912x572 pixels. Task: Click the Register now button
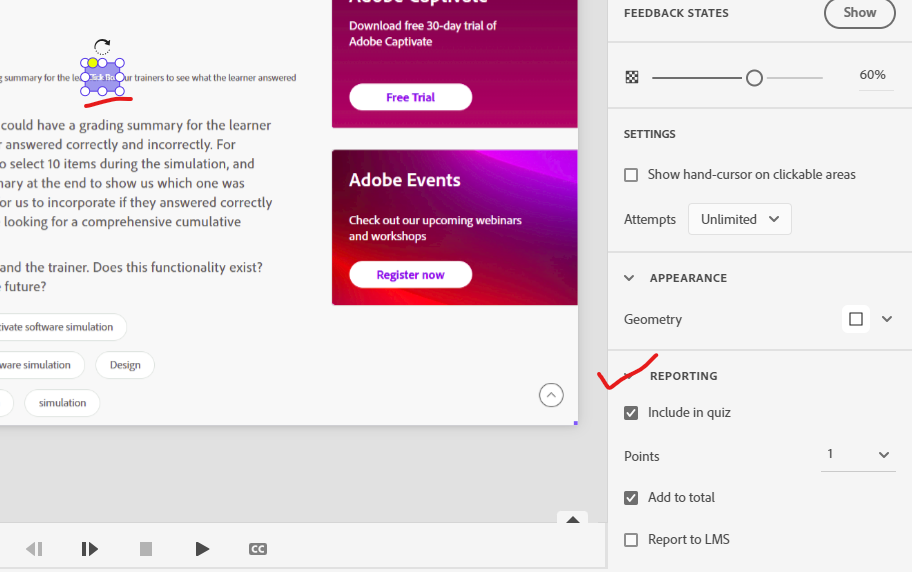411,275
